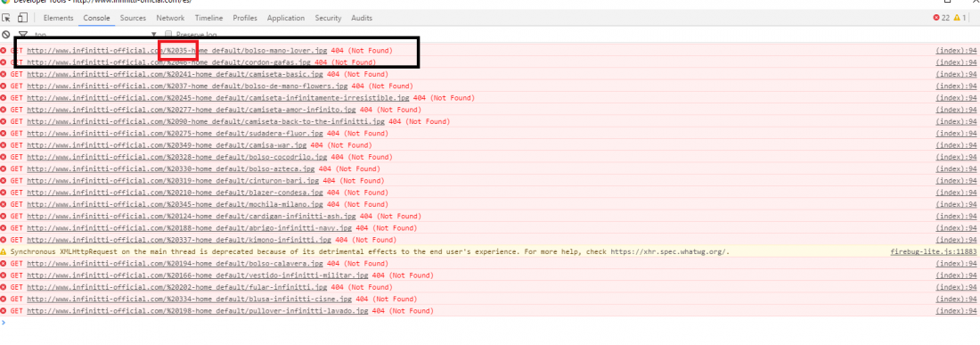Click the error icon on mochila-milano.jpg row

pos(4,204)
